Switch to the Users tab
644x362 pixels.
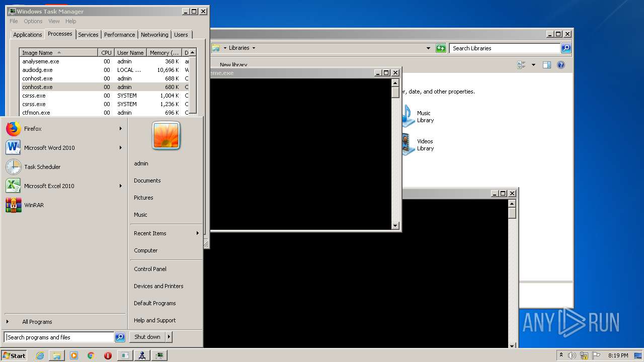(181, 35)
